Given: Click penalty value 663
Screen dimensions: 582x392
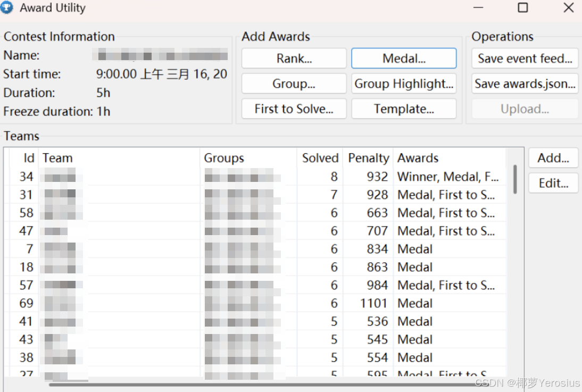Looking at the screenshot, I should [x=377, y=213].
